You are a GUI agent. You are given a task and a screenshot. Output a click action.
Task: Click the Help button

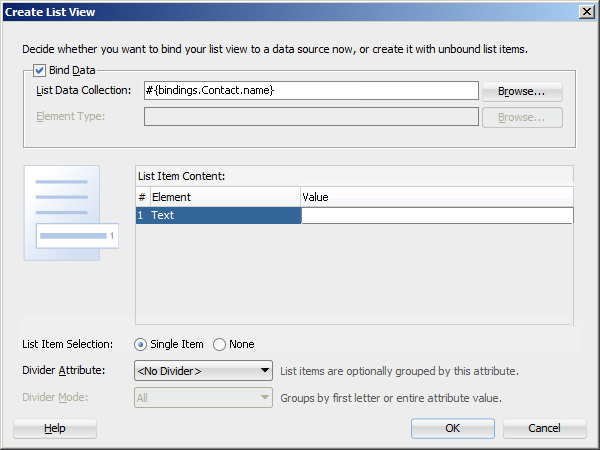tap(55, 429)
